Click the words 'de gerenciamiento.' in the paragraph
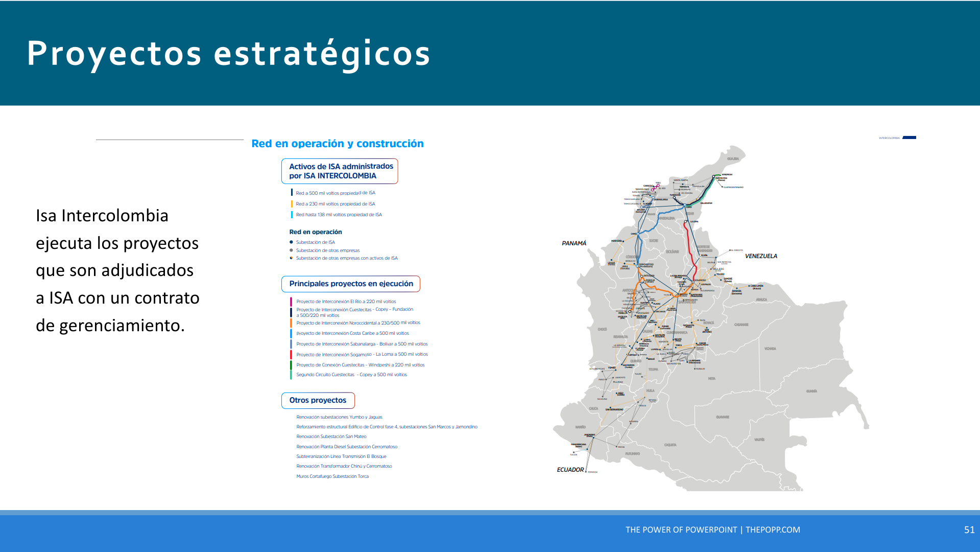This screenshot has width=980, height=552. [110, 326]
